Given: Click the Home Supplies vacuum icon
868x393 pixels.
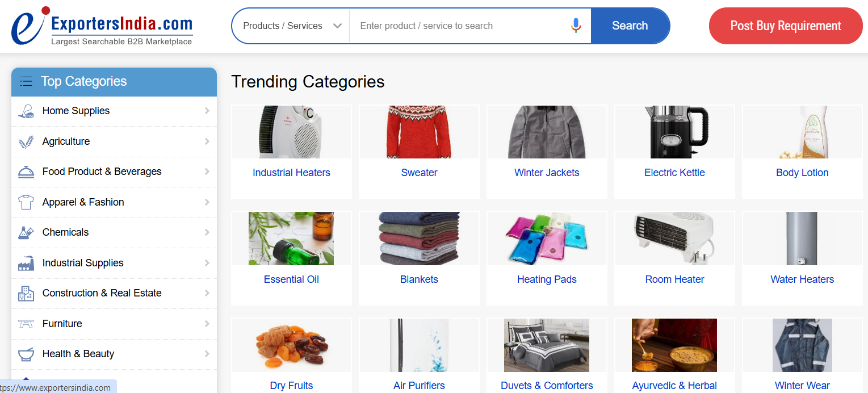Looking at the screenshot, I should click(x=26, y=111).
